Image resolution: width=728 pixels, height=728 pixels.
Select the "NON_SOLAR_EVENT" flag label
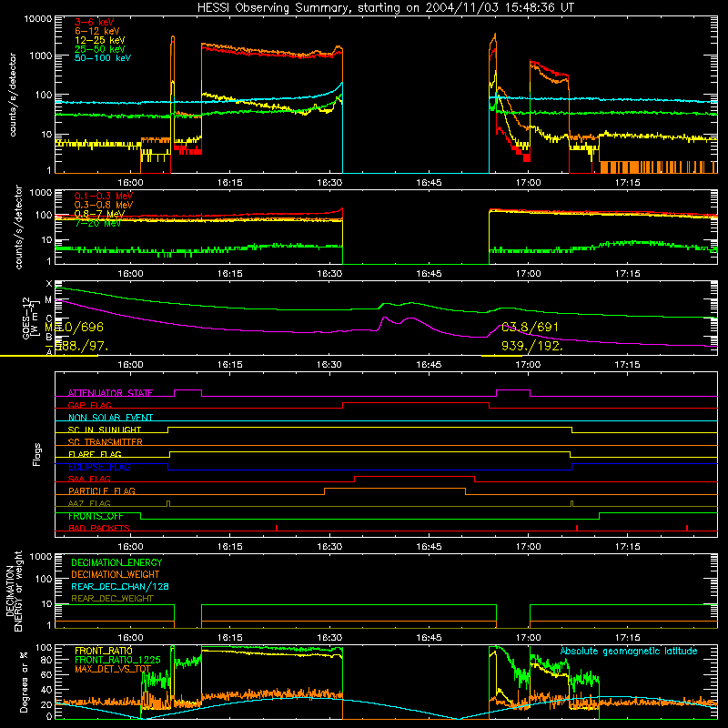(110, 418)
